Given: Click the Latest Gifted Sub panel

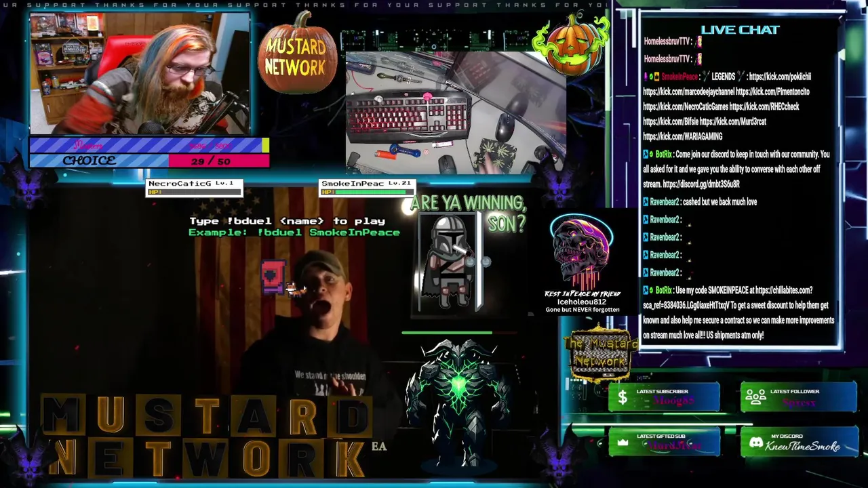Looking at the screenshot, I should [x=664, y=443].
